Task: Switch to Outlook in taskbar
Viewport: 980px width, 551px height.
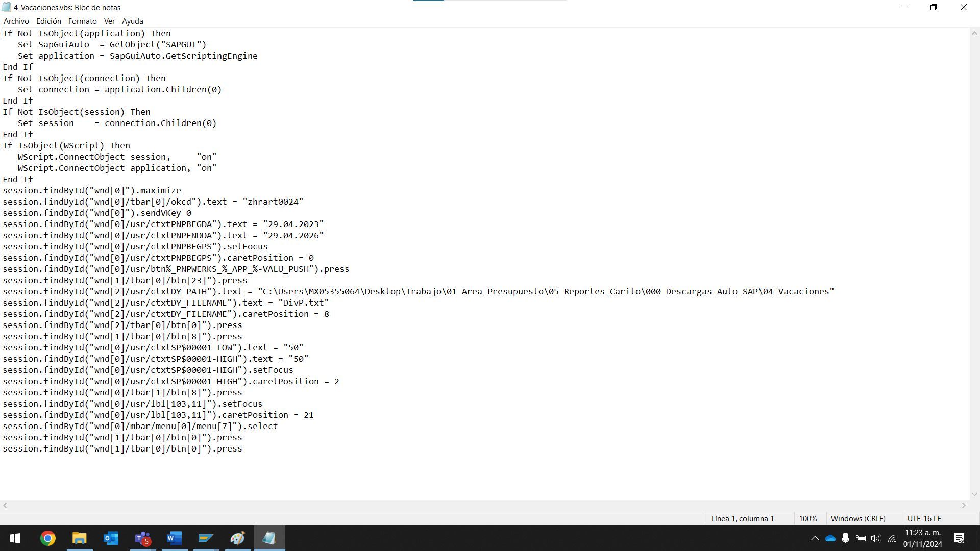Action: (111, 538)
